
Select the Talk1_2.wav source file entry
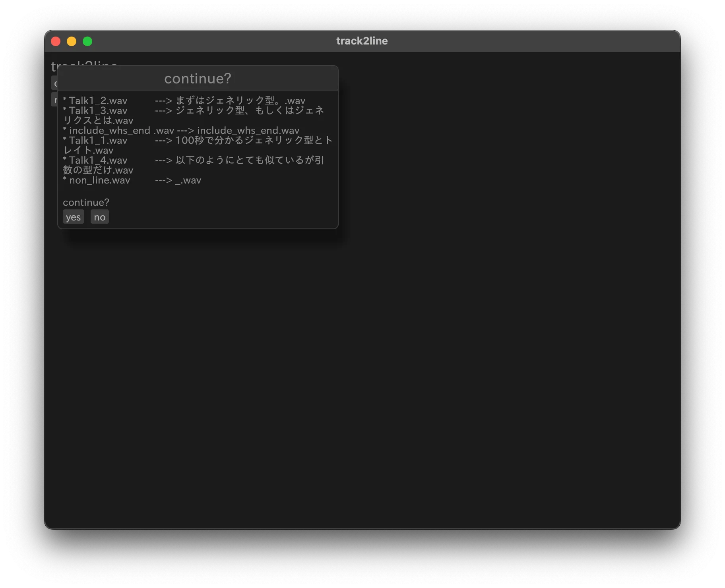[98, 101]
